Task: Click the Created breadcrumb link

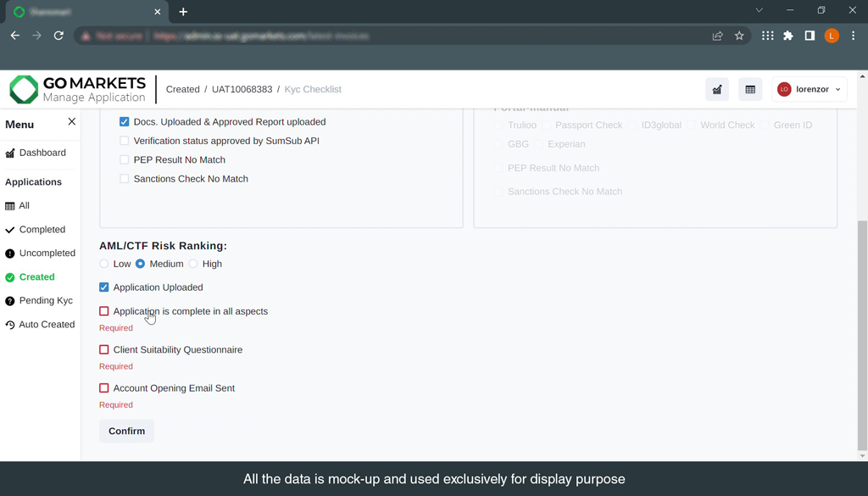Action: (183, 89)
